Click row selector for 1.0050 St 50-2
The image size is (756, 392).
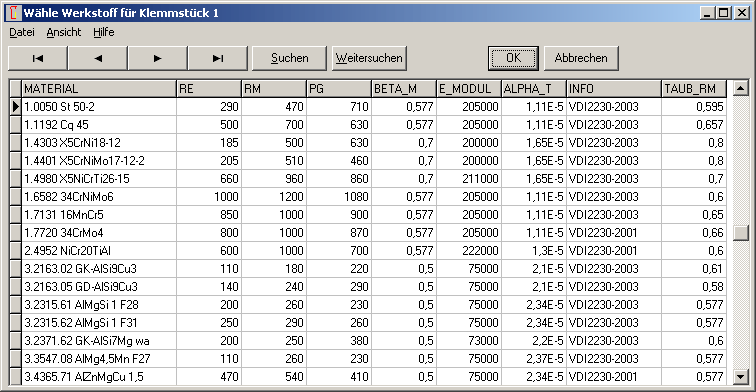[x=15, y=107]
